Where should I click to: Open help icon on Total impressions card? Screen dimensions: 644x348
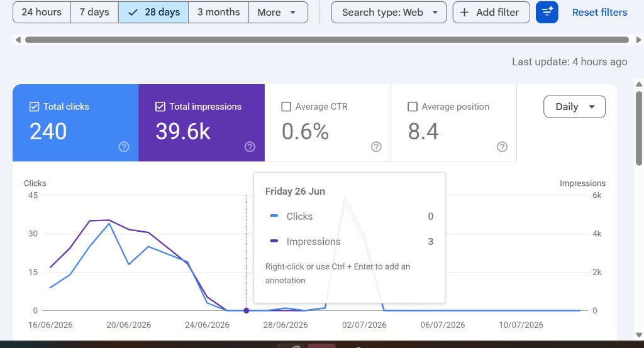[x=250, y=147]
